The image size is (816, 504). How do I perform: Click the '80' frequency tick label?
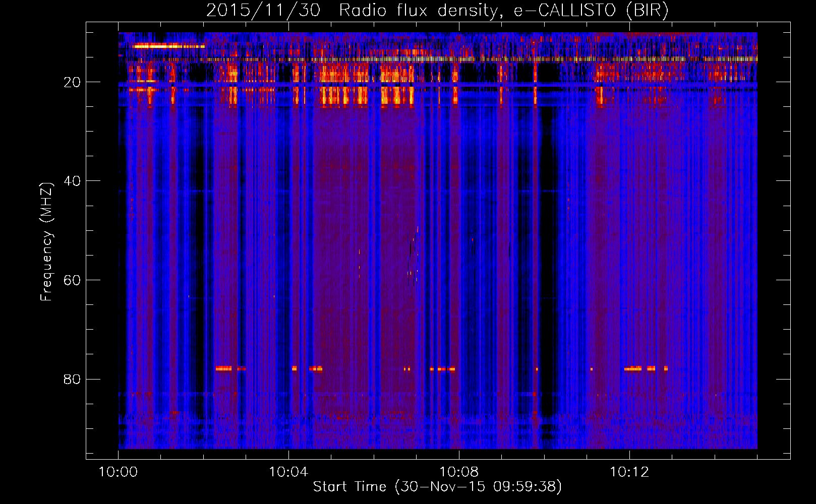pos(73,379)
